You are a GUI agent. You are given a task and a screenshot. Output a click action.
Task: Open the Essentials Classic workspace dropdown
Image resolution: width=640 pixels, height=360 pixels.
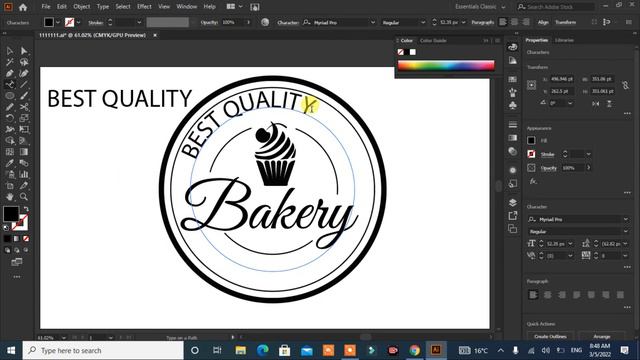[480, 7]
